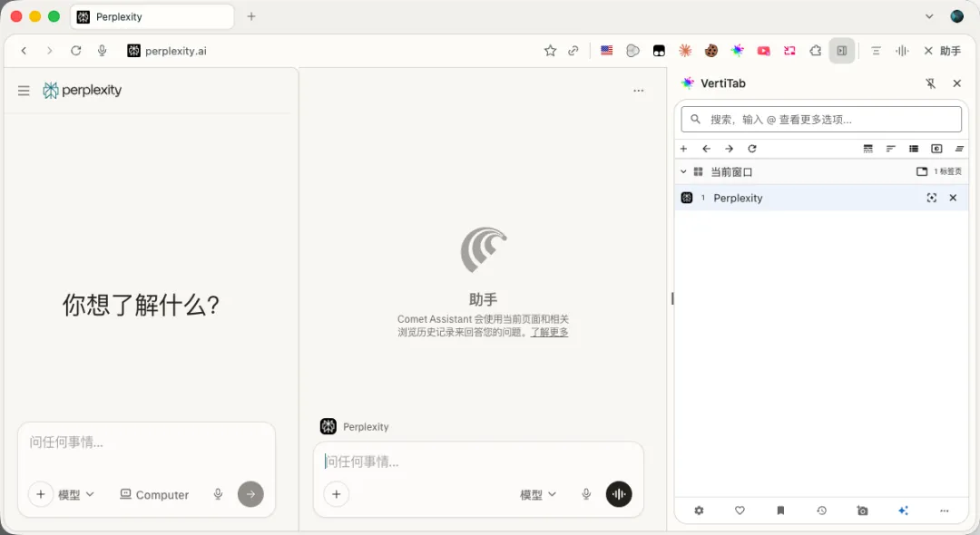Open the 模型 dropdown in main query box
The width and height of the screenshot is (980, 535).
click(75, 494)
